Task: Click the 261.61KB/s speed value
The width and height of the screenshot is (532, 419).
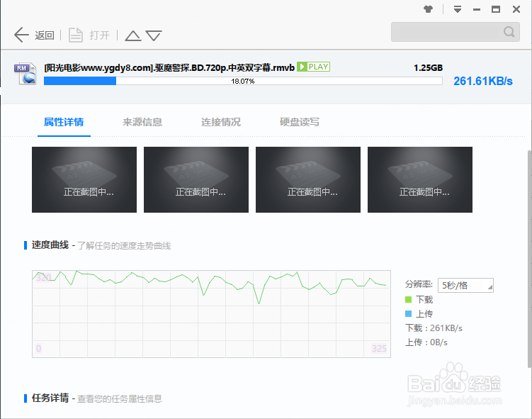Action: tap(483, 81)
